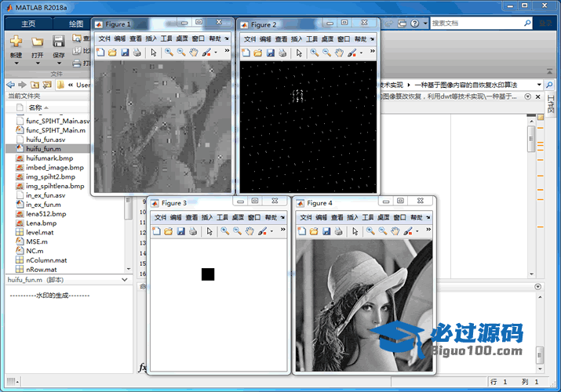561x392 pixels.
Task: Select Pan hand tool in Figure 2 toolbar
Action: click(x=339, y=53)
